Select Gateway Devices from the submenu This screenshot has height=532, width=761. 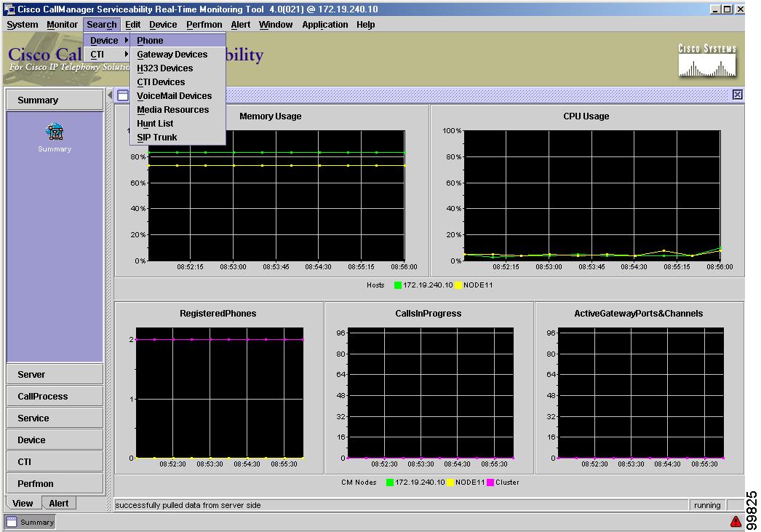(178, 55)
